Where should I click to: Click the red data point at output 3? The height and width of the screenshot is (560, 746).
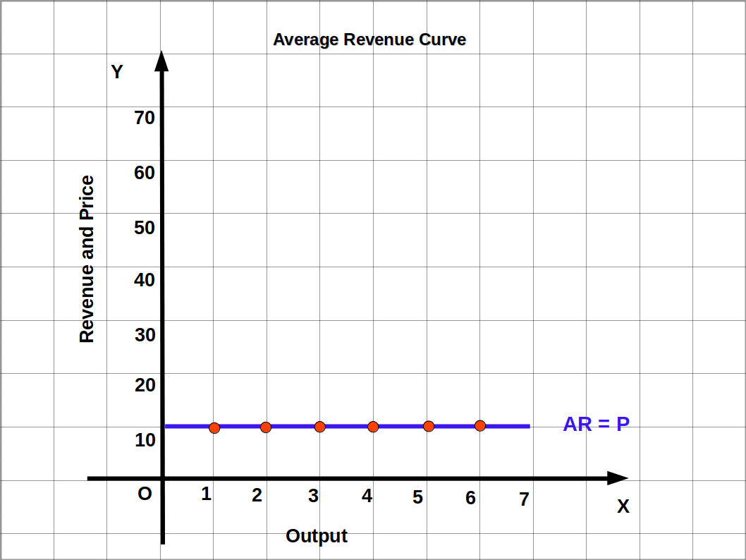pos(320,427)
